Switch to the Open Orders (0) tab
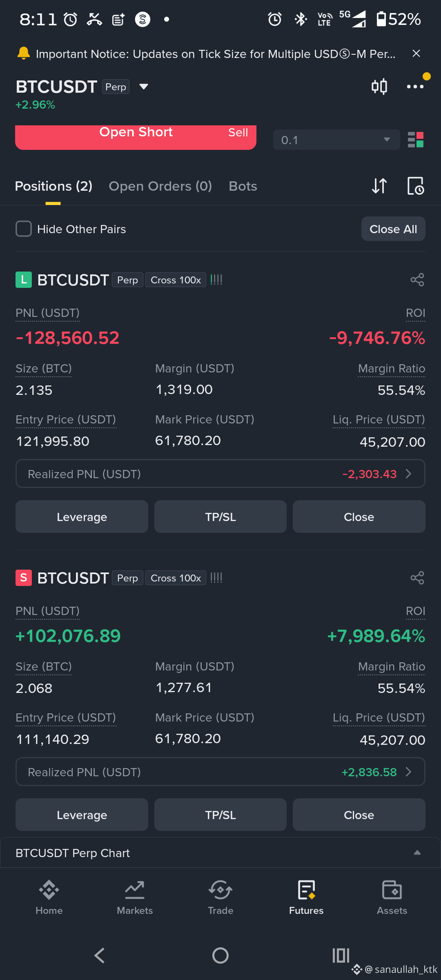441x980 pixels. click(x=160, y=186)
